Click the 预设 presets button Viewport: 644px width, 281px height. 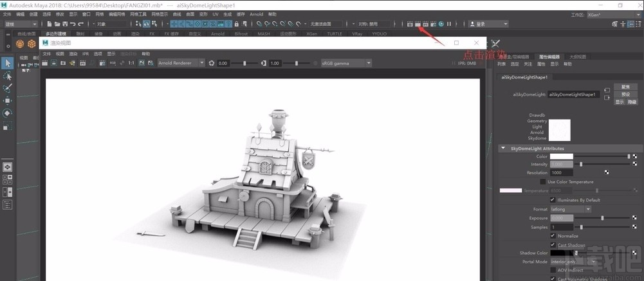pyautogui.click(x=625, y=95)
